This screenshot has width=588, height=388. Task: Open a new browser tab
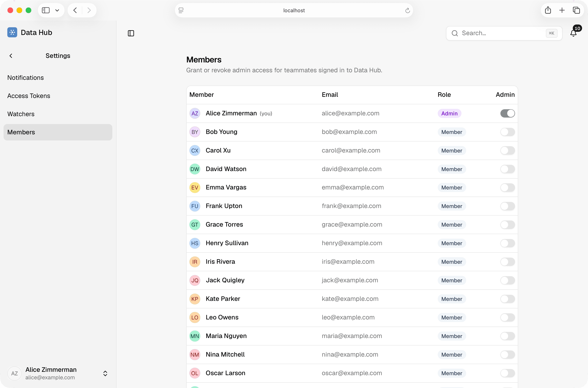coord(562,10)
